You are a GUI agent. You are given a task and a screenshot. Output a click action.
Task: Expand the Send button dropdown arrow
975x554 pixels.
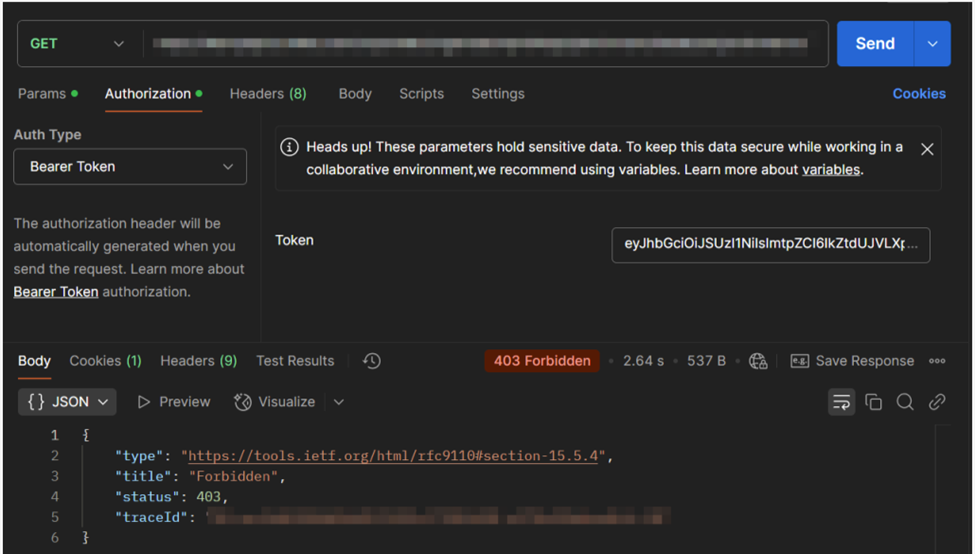tap(933, 44)
